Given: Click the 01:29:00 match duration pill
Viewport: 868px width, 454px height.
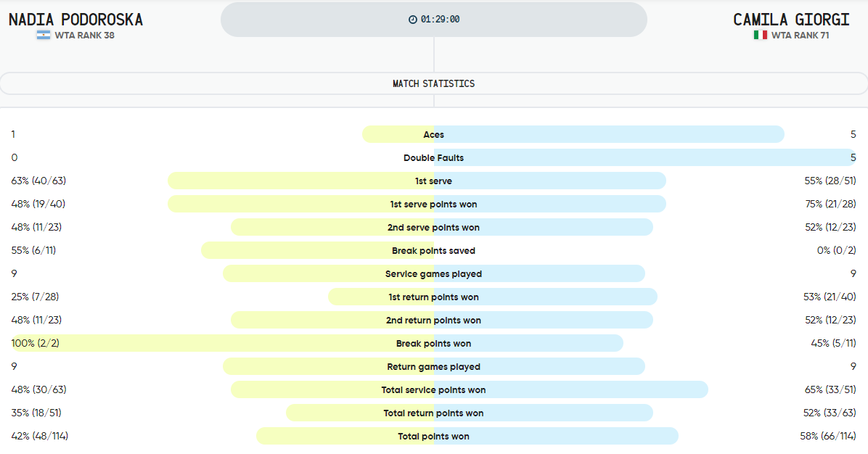Looking at the screenshot, I should (x=434, y=20).
